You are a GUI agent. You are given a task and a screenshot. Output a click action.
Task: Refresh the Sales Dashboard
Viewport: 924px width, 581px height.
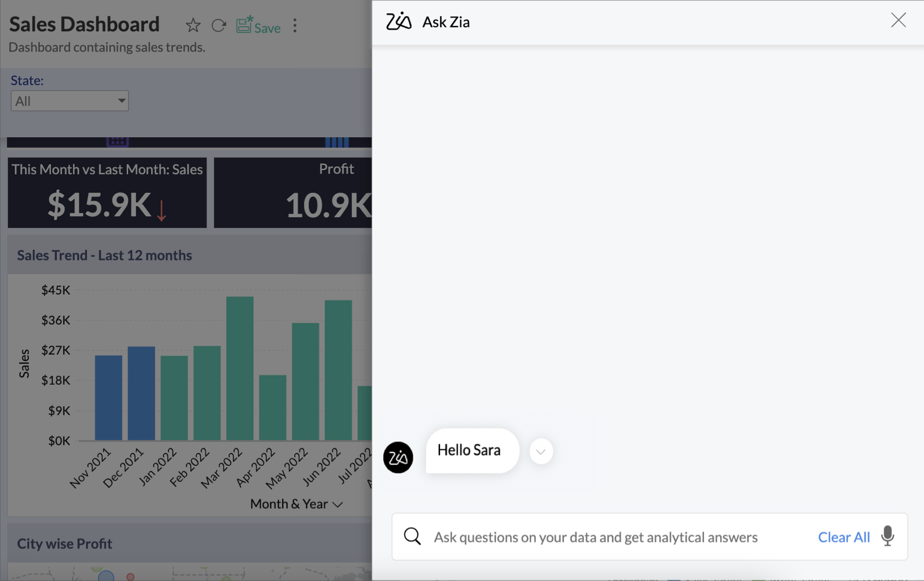(218, 25)
